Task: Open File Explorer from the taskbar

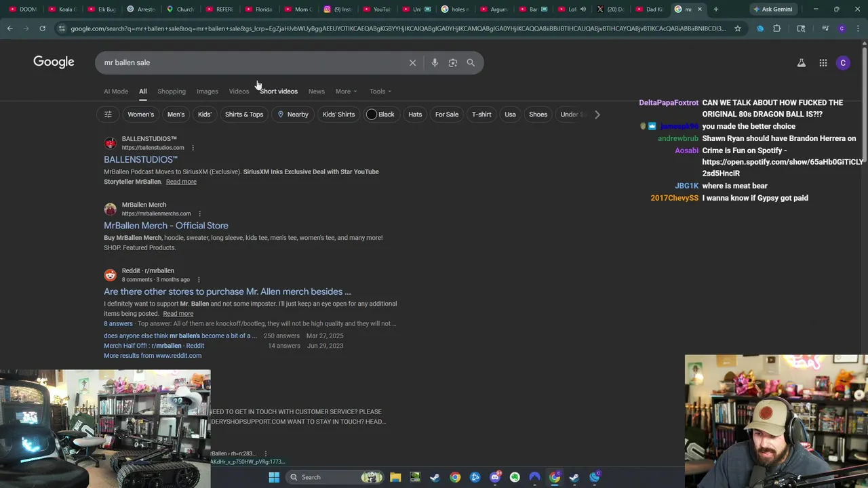Action: click(x=395, y=477)
